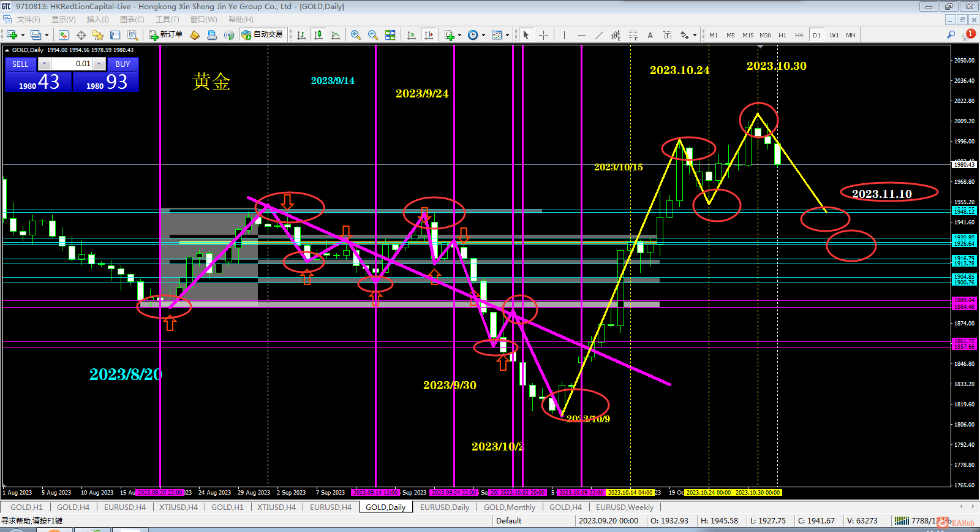The width and height of the screenshot is (980, 532).
Task: Open the chat notification bubble
Action: 968,35
